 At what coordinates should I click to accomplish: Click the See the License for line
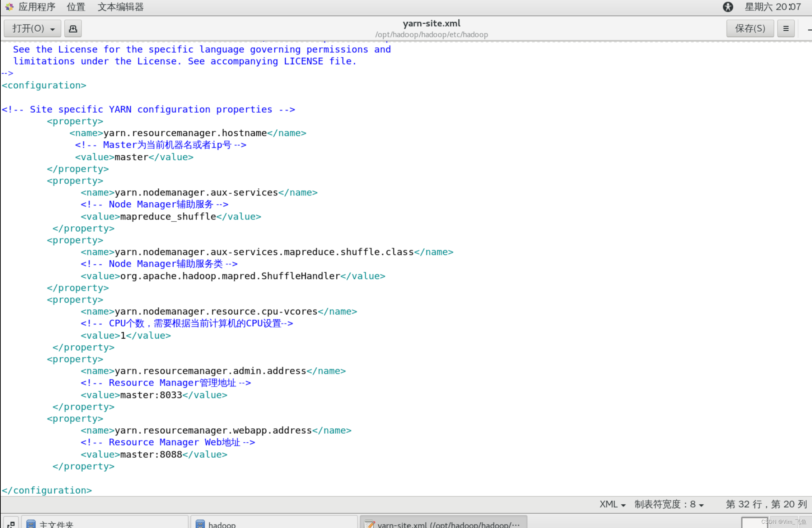click(202, 49)
